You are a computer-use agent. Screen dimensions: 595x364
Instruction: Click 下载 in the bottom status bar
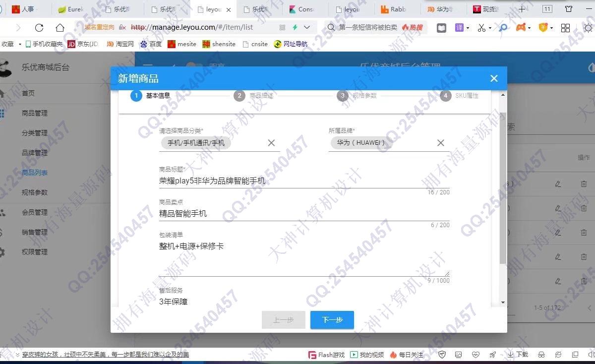pyautogui.click(x=518, y=355)
